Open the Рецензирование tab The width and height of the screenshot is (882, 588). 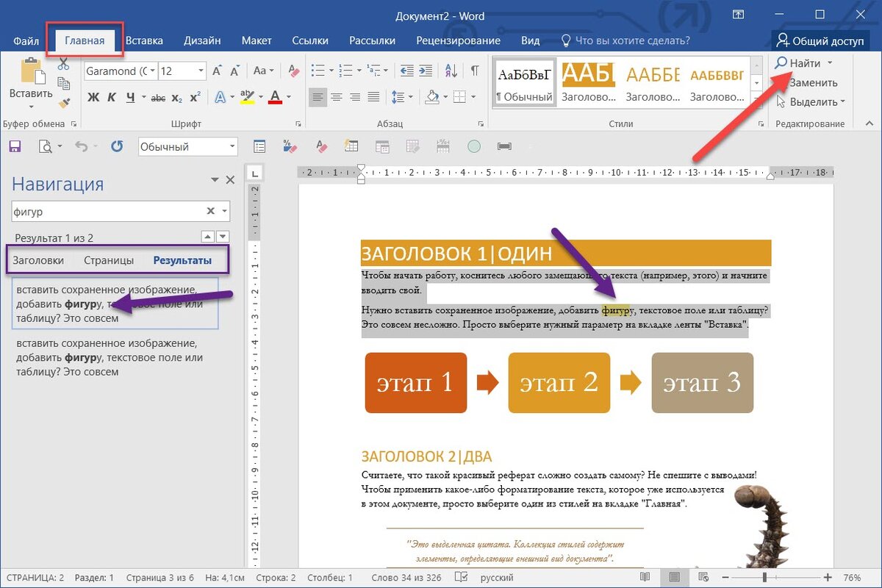pos(458,40)
